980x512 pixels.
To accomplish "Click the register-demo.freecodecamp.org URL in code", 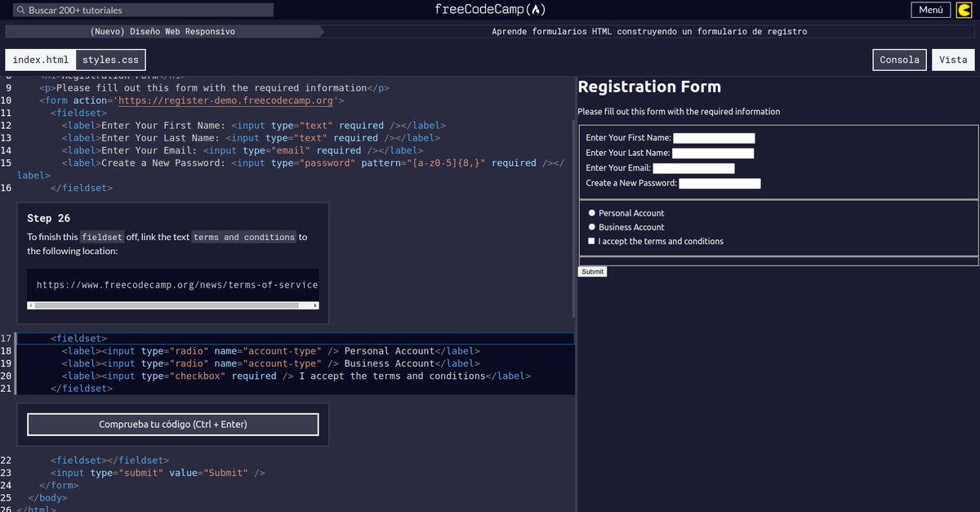I will (226, 100).
